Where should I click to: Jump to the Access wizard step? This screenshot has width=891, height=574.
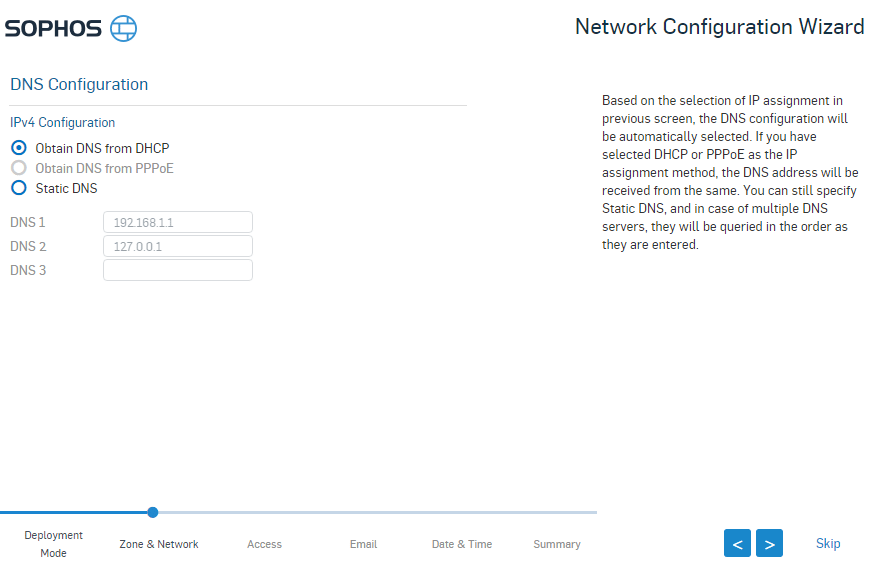coord(264,544)
